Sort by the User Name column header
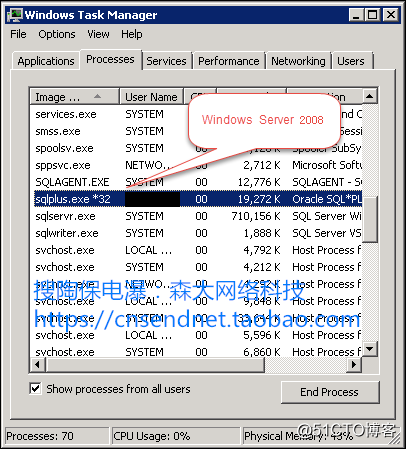Viewport: 406px width, 449px height. (x=151, y=97)
